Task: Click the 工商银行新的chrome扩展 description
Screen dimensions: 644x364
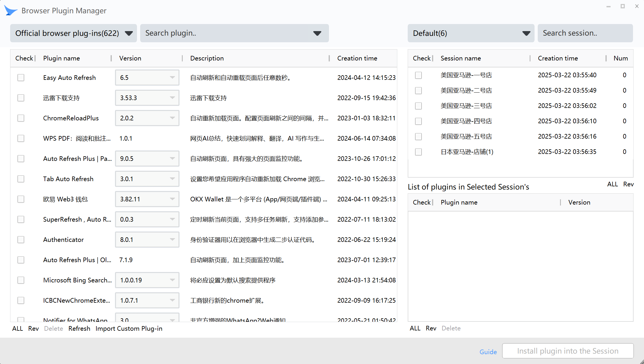Action: point(228,300)
